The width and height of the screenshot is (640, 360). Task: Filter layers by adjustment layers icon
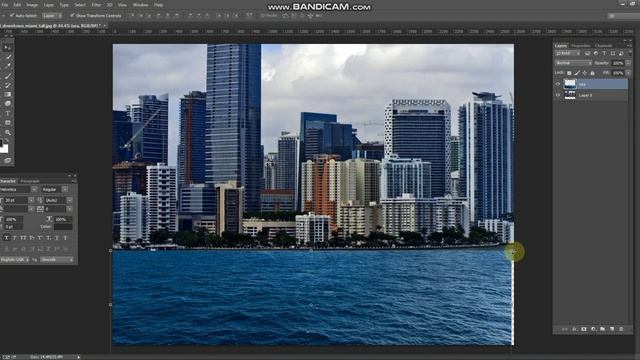[596, 53]
